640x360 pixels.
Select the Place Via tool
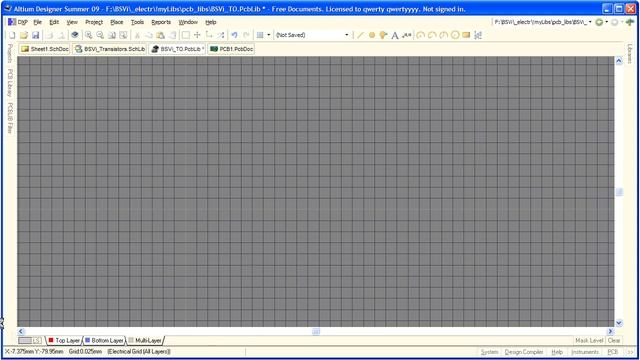383,35
